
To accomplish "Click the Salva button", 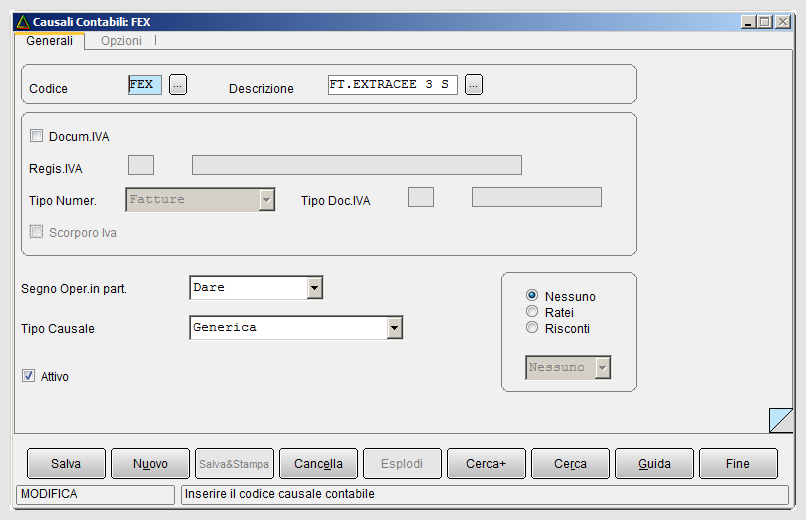I will [66, 463].
